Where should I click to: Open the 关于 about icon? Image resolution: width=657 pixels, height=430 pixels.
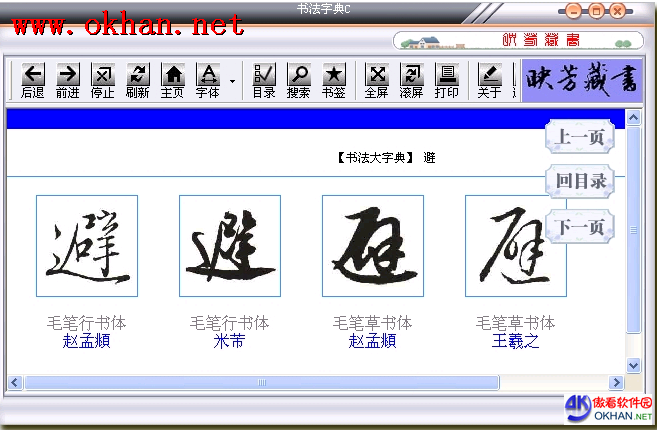point(489,80)
